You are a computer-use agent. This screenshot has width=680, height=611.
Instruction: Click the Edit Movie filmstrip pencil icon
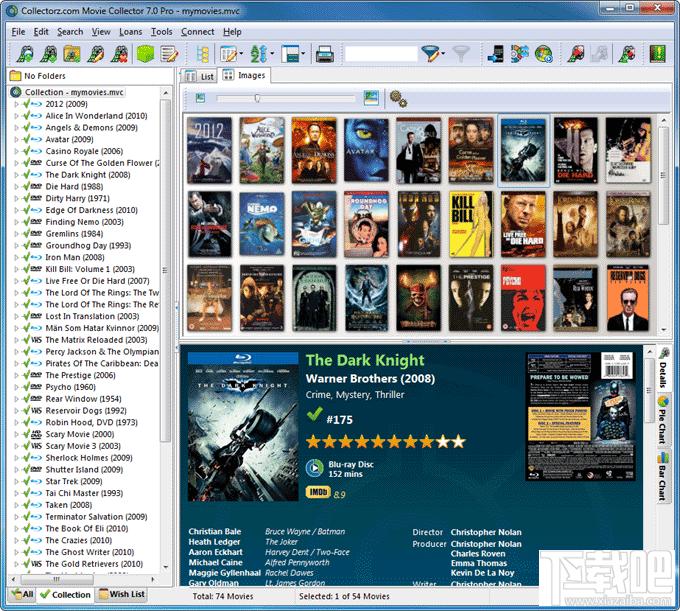point(95,54)
